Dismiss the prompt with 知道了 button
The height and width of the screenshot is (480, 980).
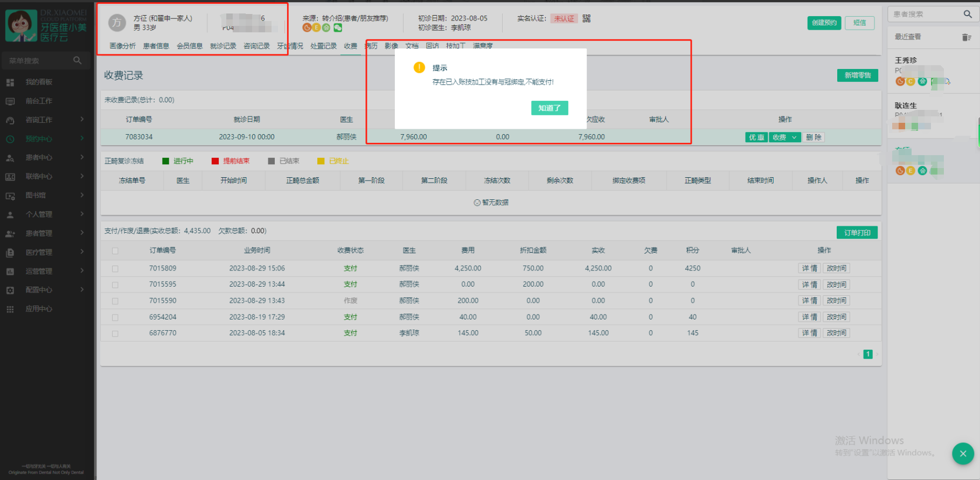click(549, 108)
